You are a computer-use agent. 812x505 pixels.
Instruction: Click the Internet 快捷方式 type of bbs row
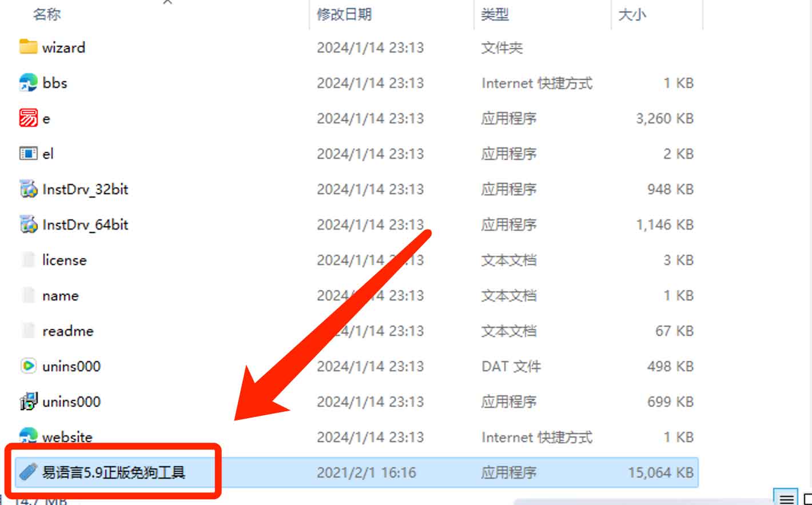[537, 83]
